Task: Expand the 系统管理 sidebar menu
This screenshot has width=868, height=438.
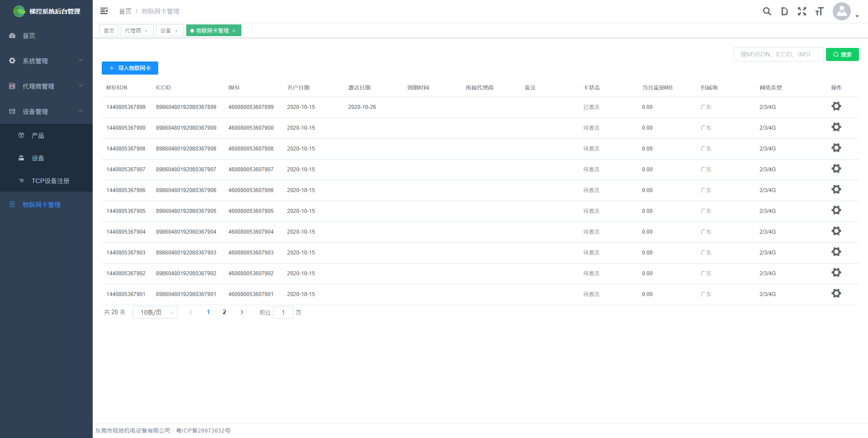Action: [x=46, y=61]
